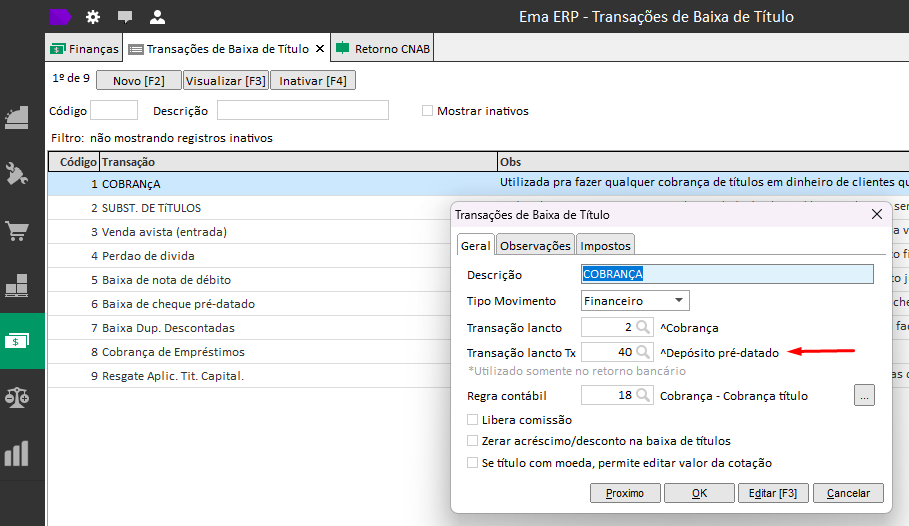This screenshot has height=526, width=909.
Task: Select row 9 Resgate Aplic. Tit. Capital.
Action: coord(249,376)
